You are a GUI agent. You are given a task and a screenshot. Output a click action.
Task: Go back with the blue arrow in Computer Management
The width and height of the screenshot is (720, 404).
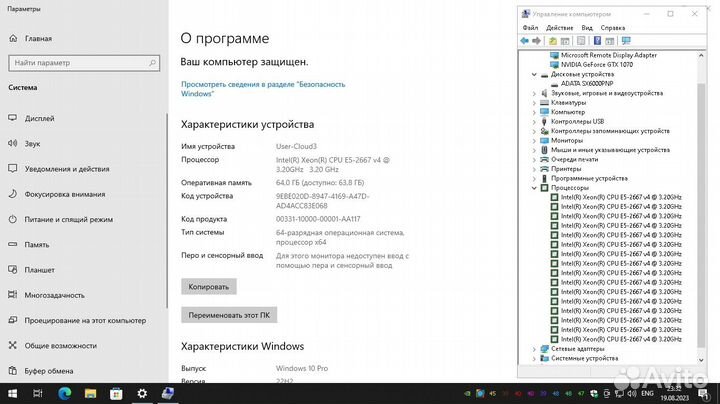pos(524,41)
